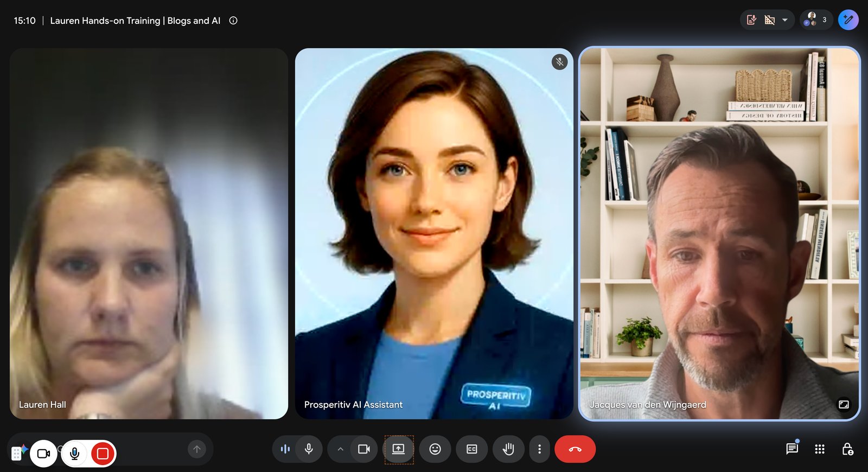Open Gemini take notes pencil button
This screenshot has height=472, width=868.
pos(848,20)
